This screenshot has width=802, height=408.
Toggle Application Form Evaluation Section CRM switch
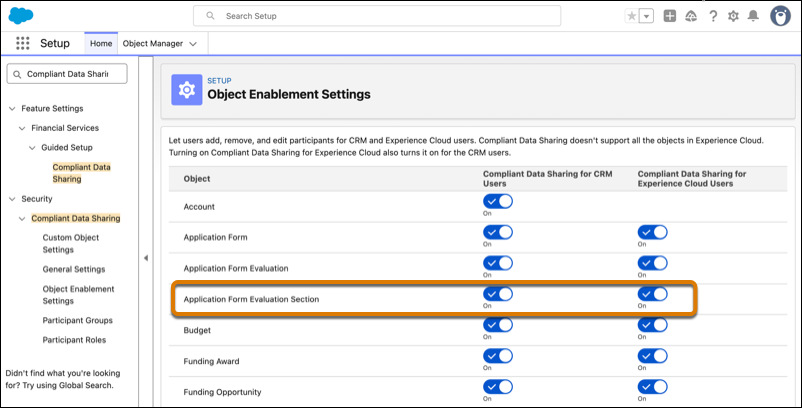(x=498, y=294)
